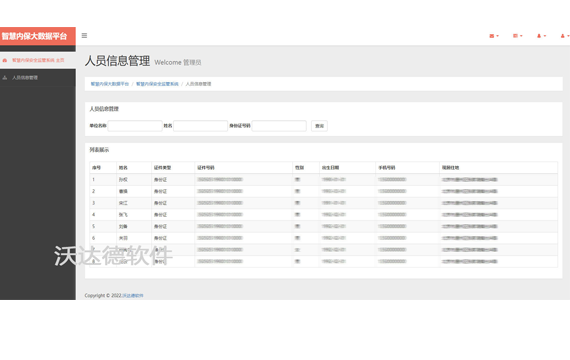
Task: Focus the 身份证号码 input field
Action: pos(279,126)
